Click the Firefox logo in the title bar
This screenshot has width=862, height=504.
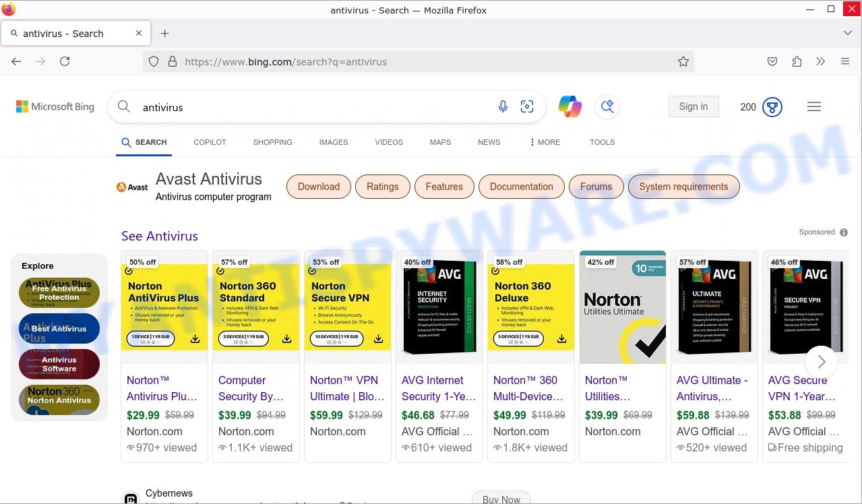[x=9, y=9]
